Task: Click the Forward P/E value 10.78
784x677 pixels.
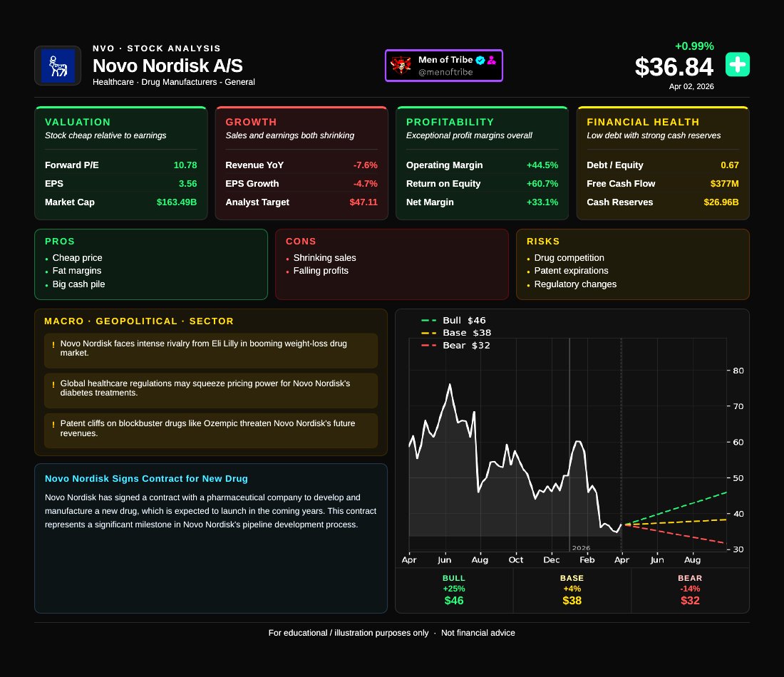Action: click(x=185, y=165)
